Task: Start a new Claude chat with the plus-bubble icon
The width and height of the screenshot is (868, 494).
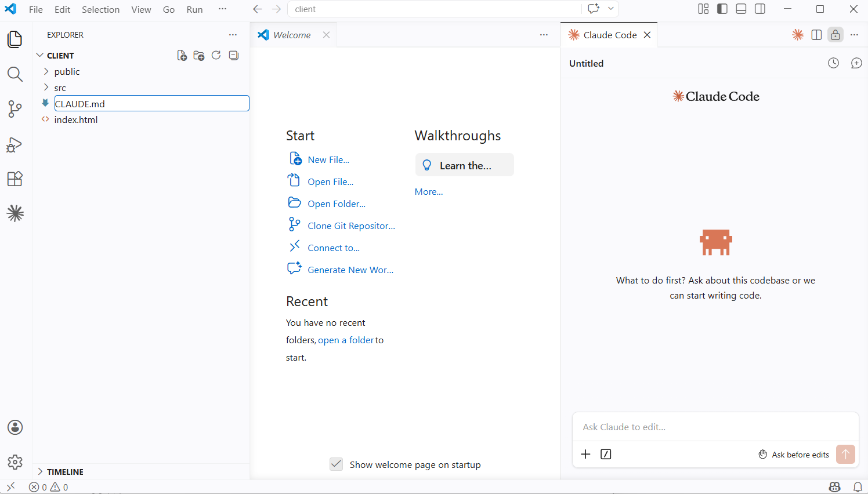Action: tap(856, 63)
